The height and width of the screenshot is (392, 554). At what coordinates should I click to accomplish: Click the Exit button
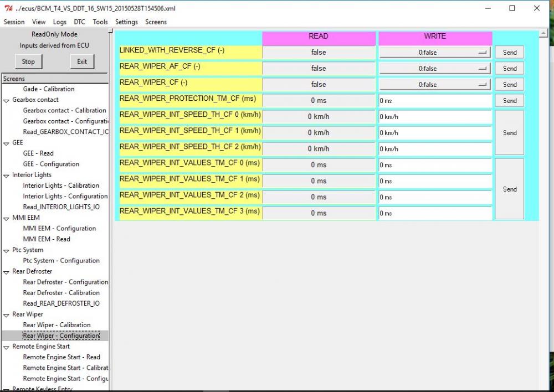coord(82,61)
